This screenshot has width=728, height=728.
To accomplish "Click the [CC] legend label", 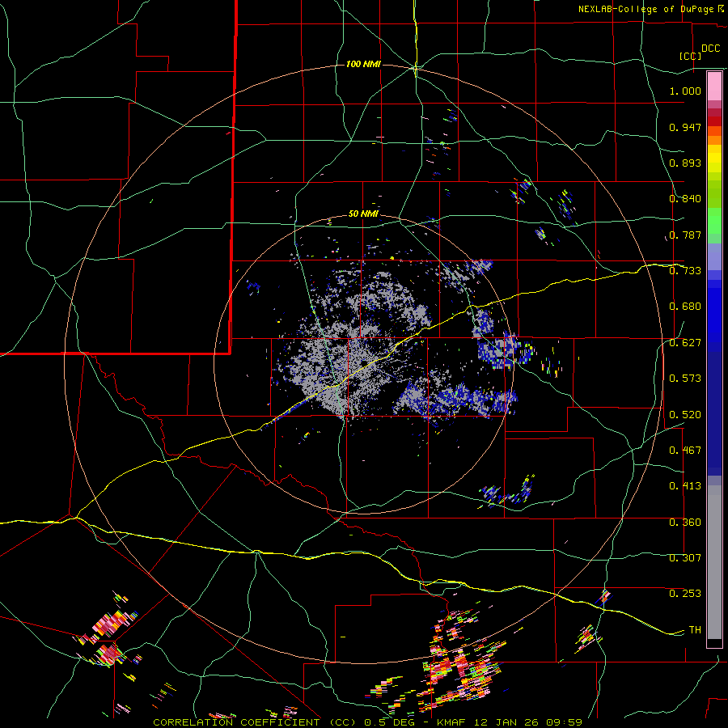I will [691, 56].
